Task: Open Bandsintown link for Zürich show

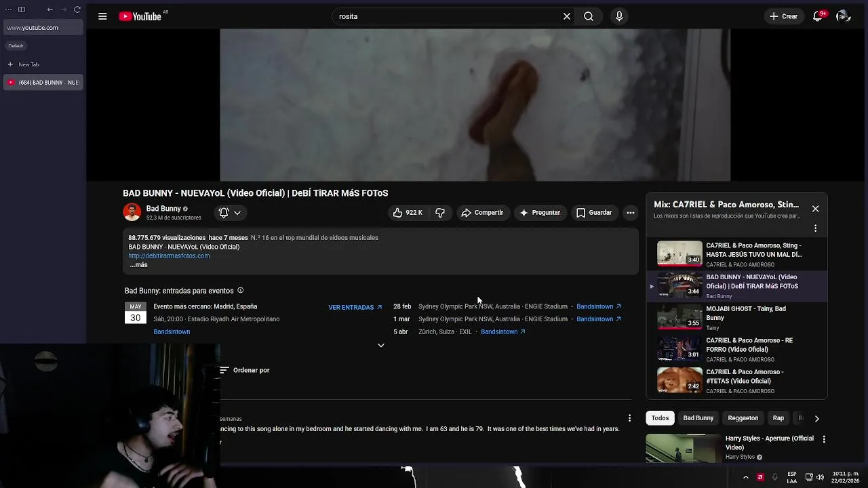Action: (503, 331)
